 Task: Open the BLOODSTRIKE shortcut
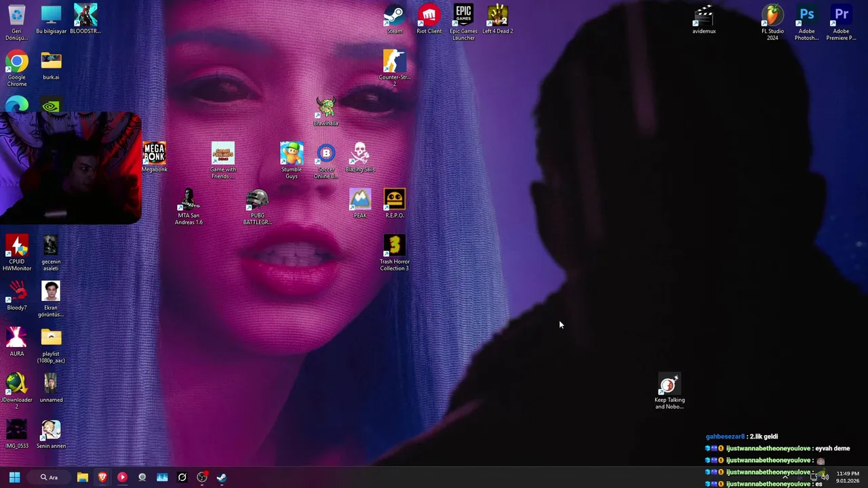pyautogui.click(x=85, y=19)
